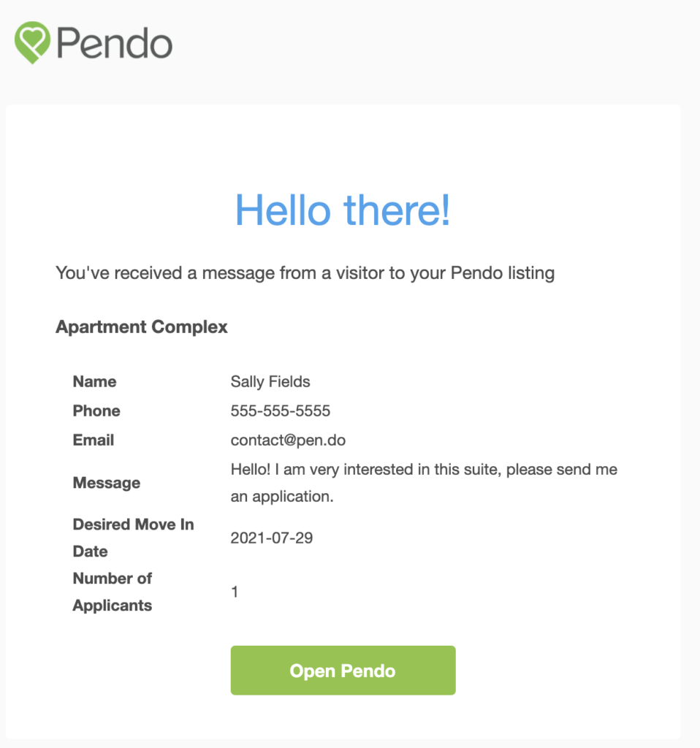Click the Pendo wordmark text
Viewport: 700px width, 748px height.
pos(115,43)
